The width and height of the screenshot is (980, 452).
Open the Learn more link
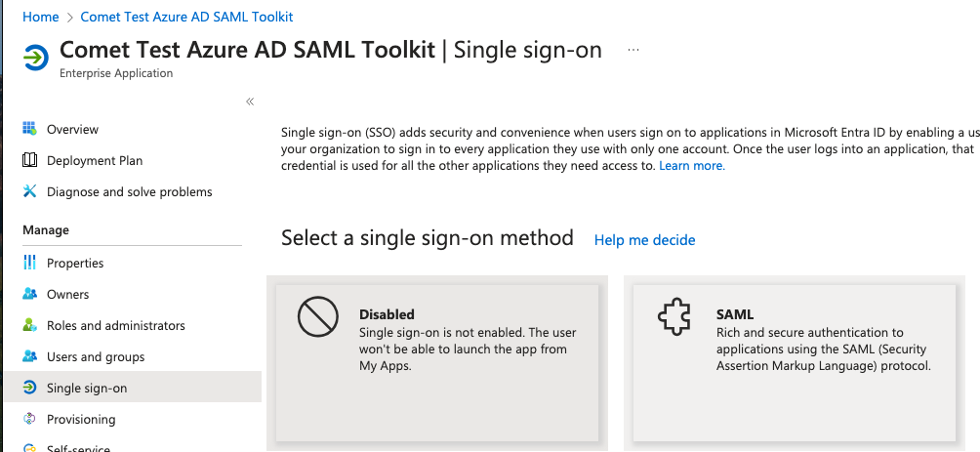(x=692, y=166)
